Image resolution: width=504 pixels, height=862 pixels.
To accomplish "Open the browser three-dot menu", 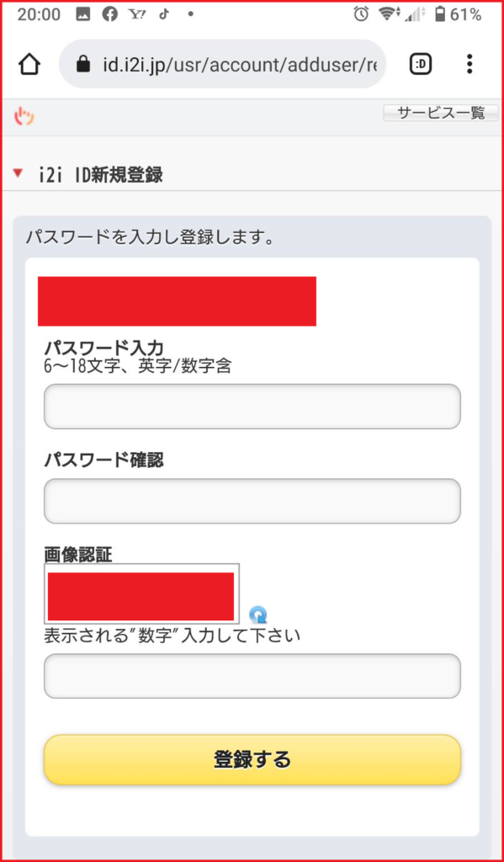I will tap(469, 64).
